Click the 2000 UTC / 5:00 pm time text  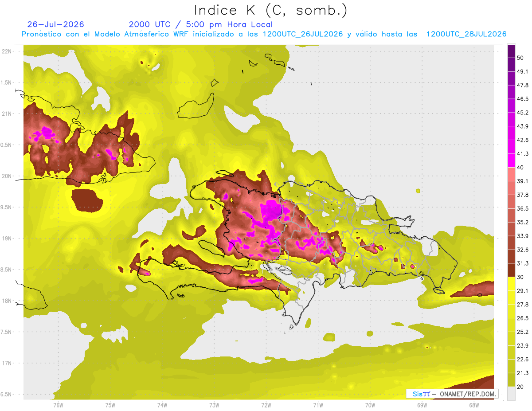click(x=201, y=24)
